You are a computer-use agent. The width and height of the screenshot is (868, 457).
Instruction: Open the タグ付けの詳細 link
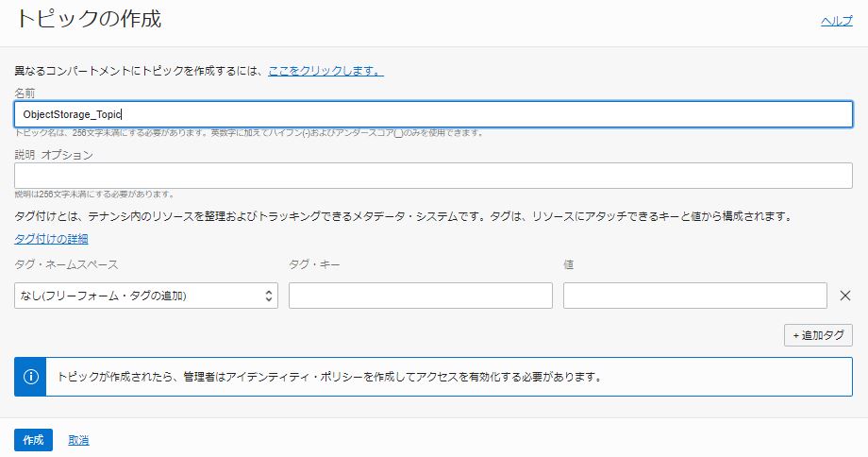click(x=51, y=239)
